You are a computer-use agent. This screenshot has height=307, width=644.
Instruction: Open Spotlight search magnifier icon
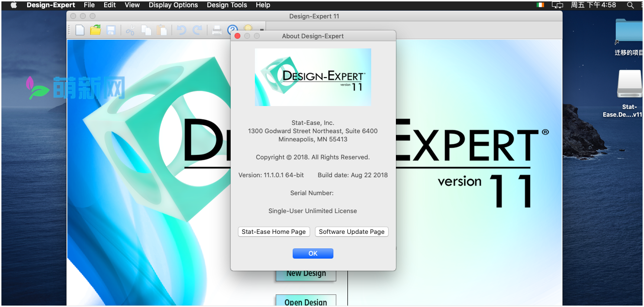(630, 5)
